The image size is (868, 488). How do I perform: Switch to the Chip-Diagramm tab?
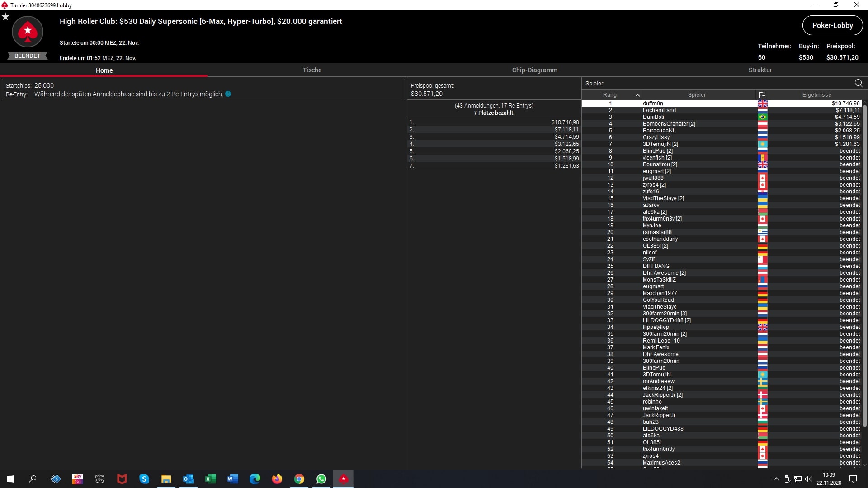click(534, 70)
